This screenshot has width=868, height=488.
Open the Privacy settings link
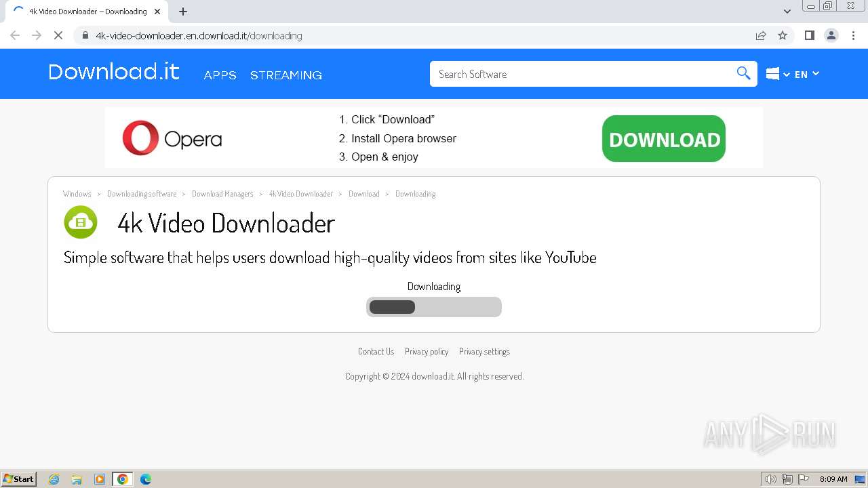pyautogui.click(x=484, y=351)
